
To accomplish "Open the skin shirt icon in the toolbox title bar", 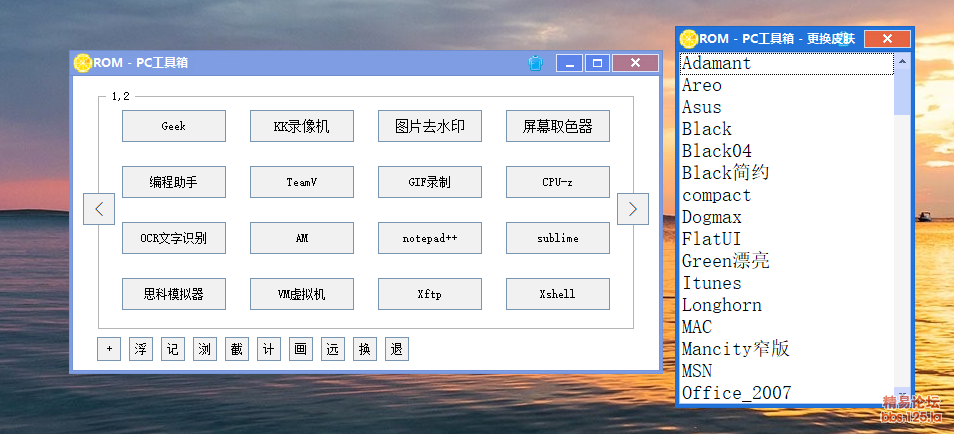I will 535,63.
